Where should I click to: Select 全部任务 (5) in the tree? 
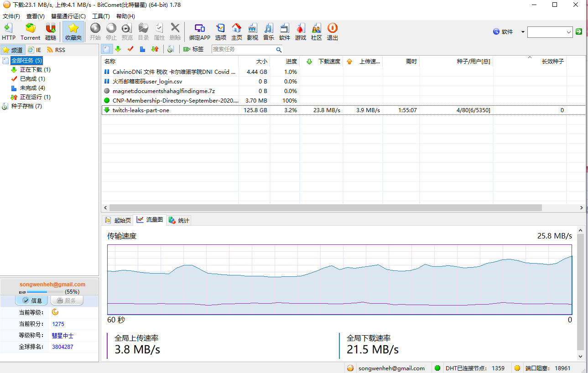26,61
